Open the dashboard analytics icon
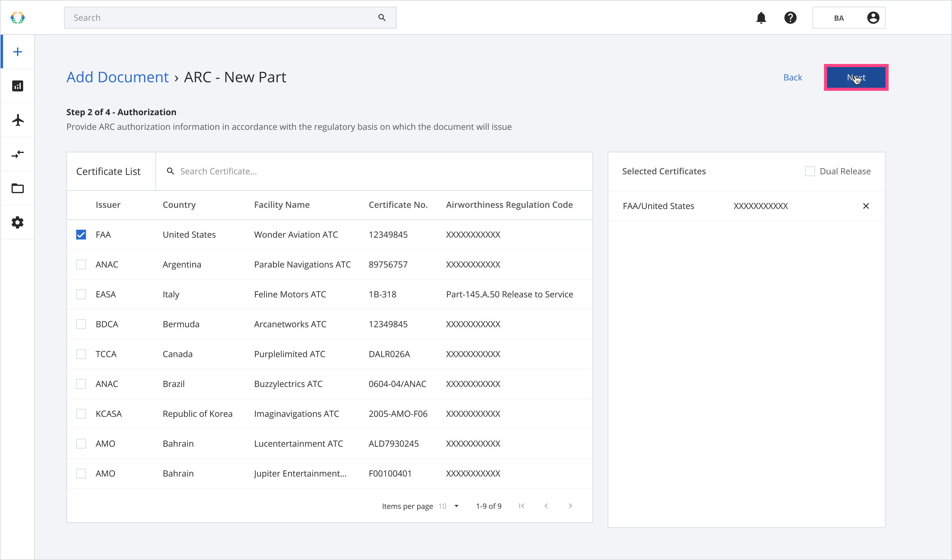Screen dimensions: 952x560 tap(17, 85)
